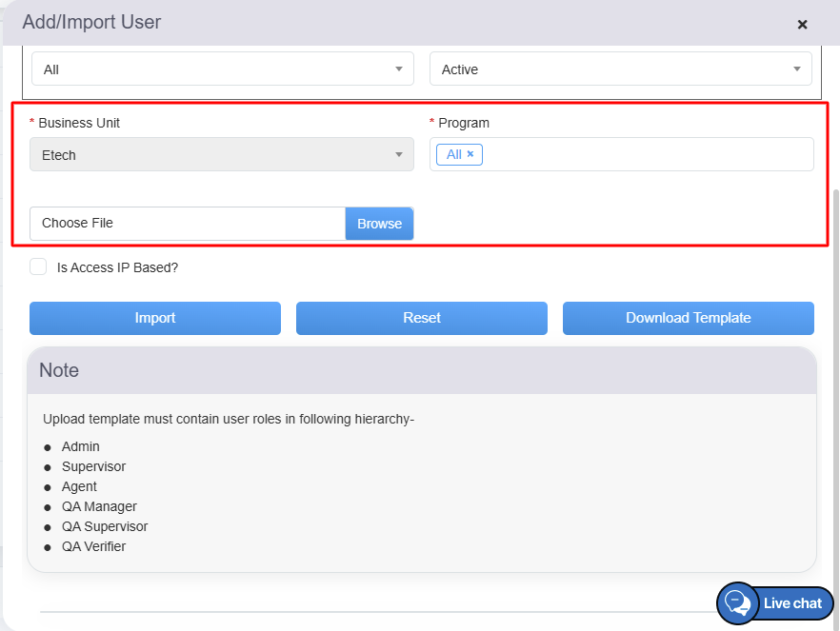Click the Choose File input box
The image size is (840, 631).
tap(188, 224)
